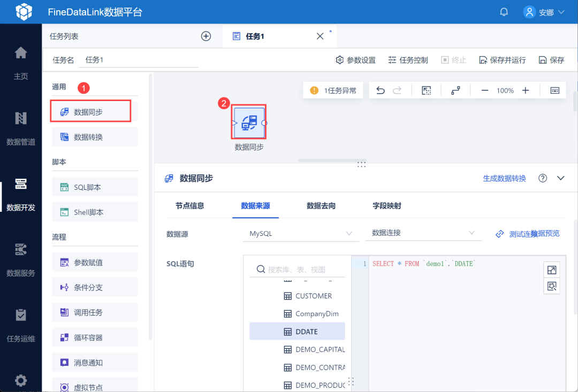This screenshot has height=392, width=578.
Task: Zoom out canvas with minus
Action: 485,90
